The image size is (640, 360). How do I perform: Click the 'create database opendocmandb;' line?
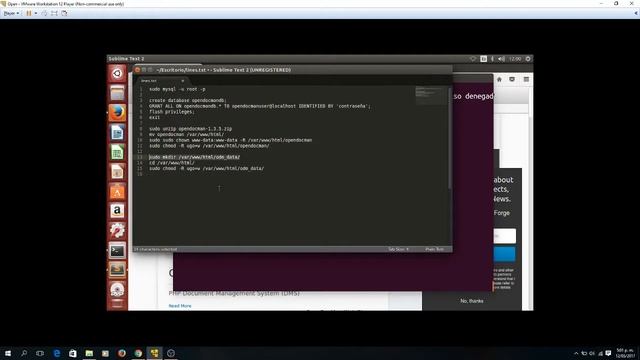187,100
